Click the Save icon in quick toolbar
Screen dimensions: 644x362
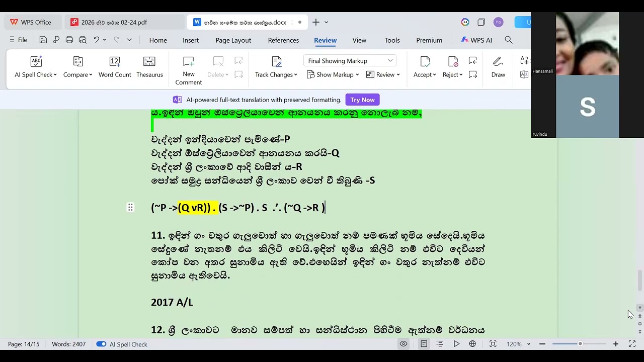coord(43,40)
